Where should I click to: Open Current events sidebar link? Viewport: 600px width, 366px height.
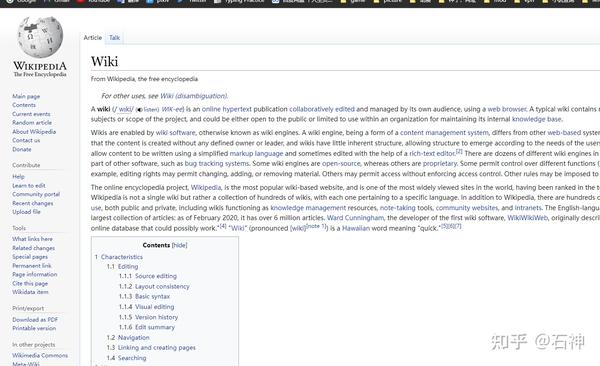click(x=31, y=114)
